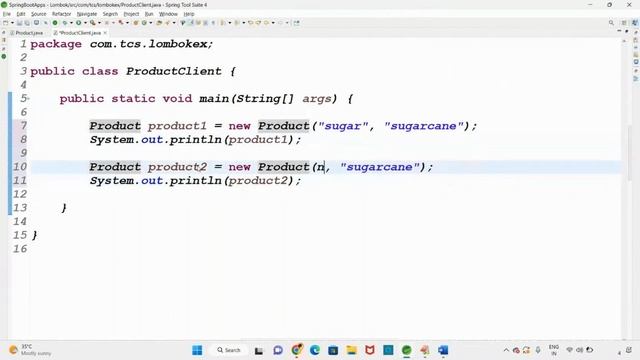Expand the External Tools dropdown arrow
This screenshot has width=640, height=360.
[x=99, y=22]
